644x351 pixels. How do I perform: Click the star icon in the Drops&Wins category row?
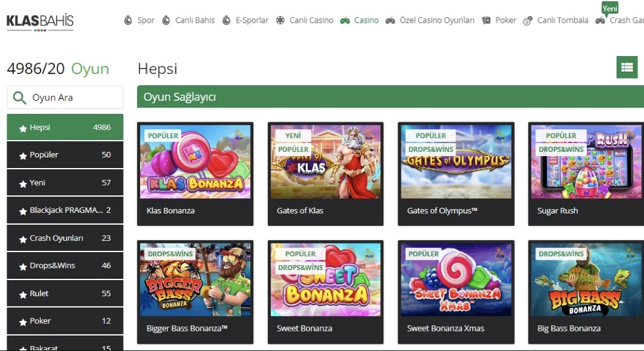(23, 266)
